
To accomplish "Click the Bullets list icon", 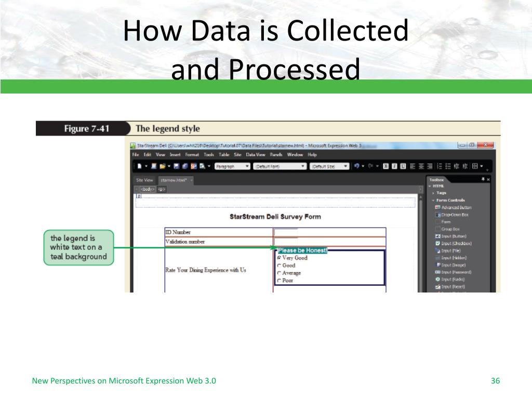I will (x=448, y=166).
